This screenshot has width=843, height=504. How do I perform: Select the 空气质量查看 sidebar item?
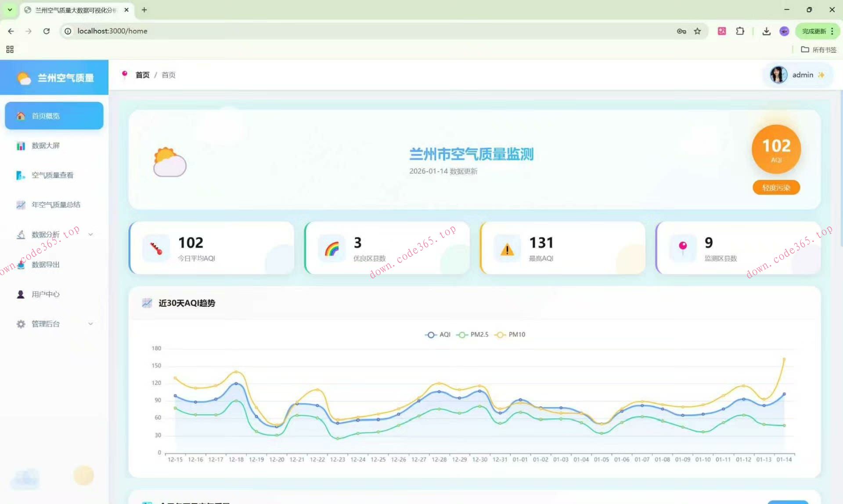[52, 175]
